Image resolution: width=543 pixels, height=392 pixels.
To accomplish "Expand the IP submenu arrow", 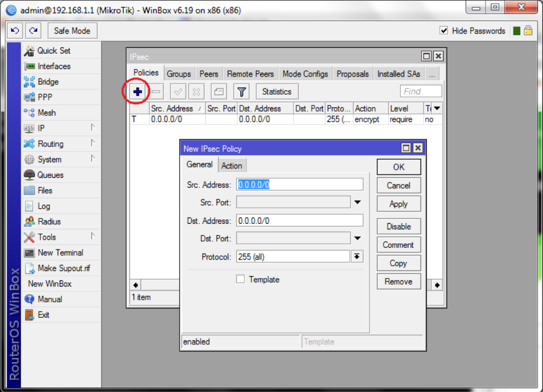I will (93, 128).
